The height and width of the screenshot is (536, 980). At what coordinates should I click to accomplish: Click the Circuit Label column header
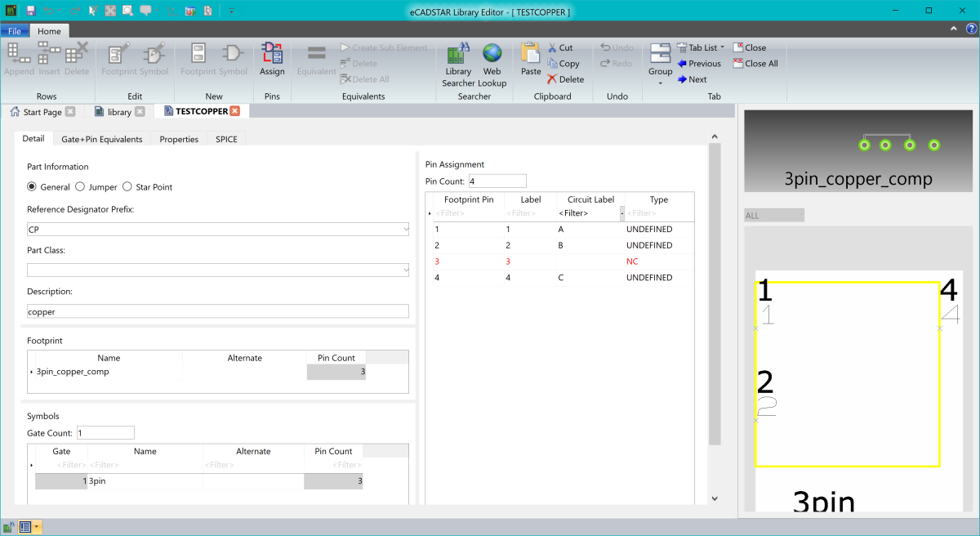pyautogui.click(x=590, y=199)
